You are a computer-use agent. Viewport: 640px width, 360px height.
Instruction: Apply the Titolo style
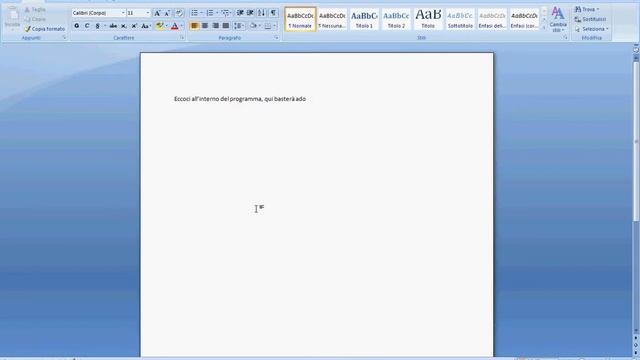(428, 19)
